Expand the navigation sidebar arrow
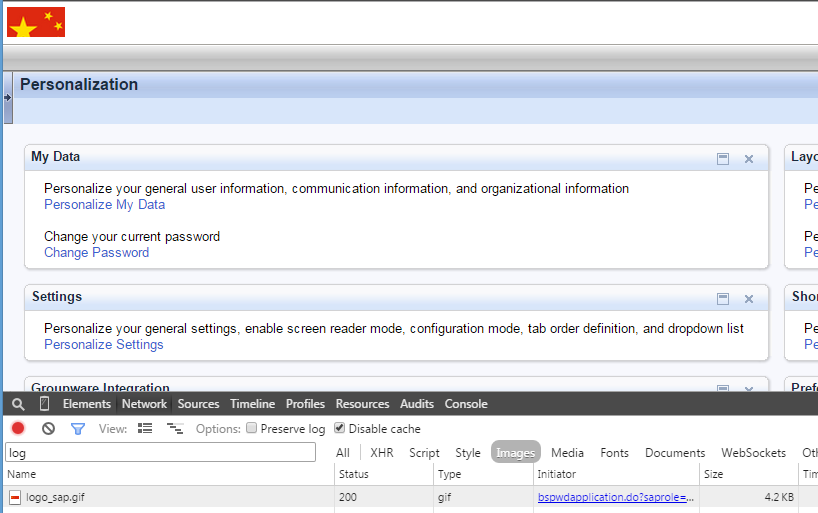This screenshot has height=513, width=818. coord(8,98)
